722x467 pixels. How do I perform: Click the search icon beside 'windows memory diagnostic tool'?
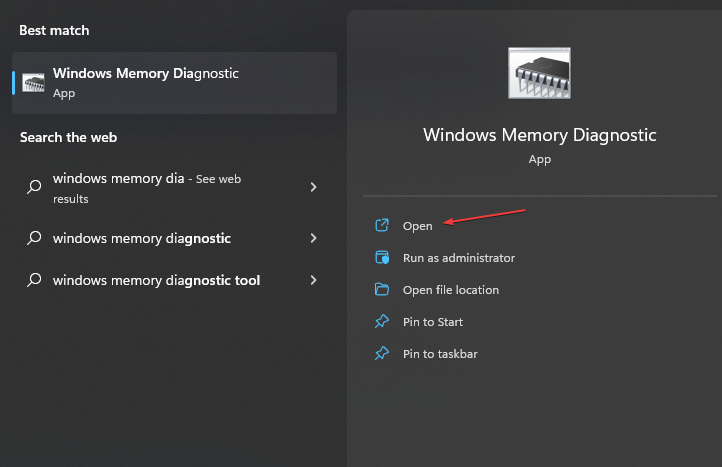pos(34,281)
